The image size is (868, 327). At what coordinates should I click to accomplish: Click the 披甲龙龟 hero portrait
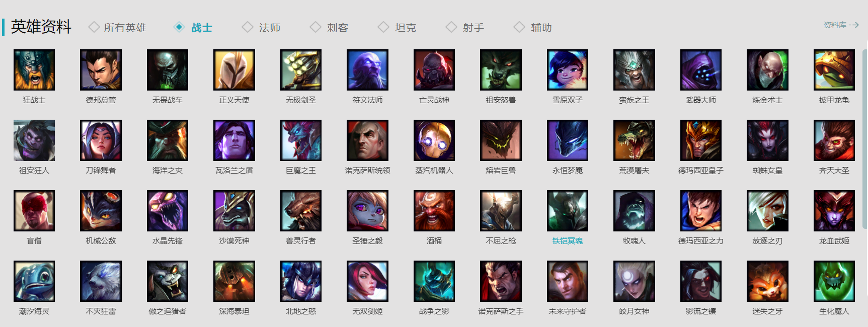click(x=834, y=70)
